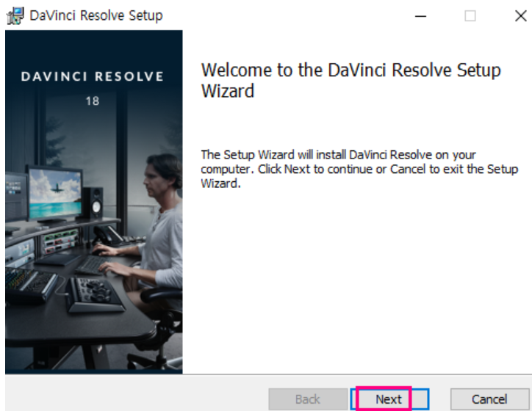This screenshot has width=532, height=411.
Task: Click the 'DaVinci Resolve Setup' window title text
Action: (x=96, y=15)
